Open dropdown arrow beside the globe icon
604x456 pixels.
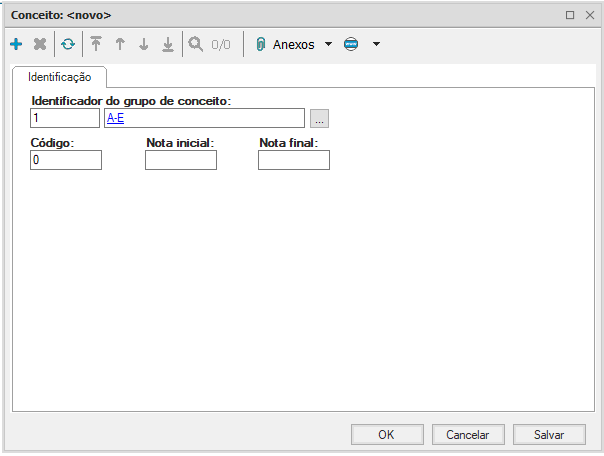click(376, 45)
